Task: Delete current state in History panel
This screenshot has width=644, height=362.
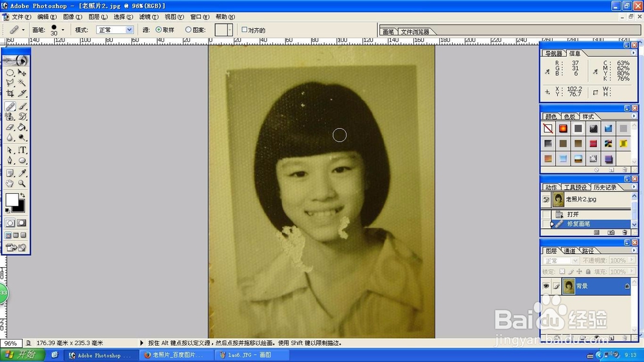Action: click(625, 233)
